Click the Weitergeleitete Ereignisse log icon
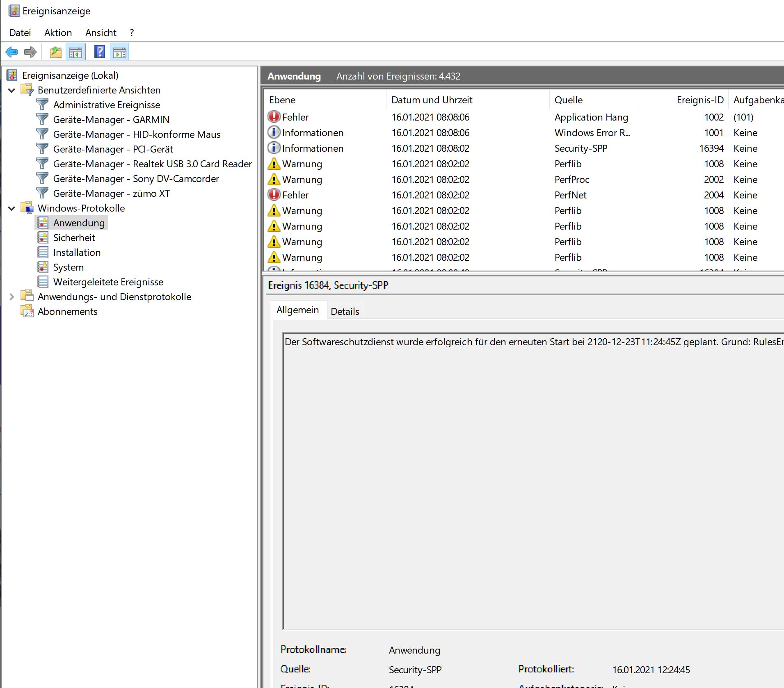Screen dimensions: 784x688 43,282
